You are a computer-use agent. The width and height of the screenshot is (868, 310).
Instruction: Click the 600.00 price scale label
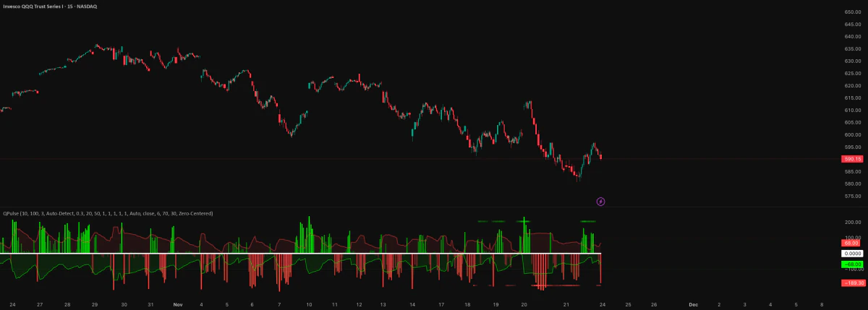(x=852, y=135)
